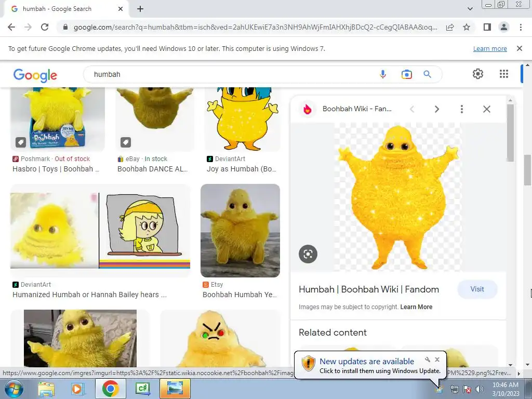Image resolution: width=532 pixels, height=399 pixels.
Task: Open the Action Center flag icon
Action: tap(467, 390)
